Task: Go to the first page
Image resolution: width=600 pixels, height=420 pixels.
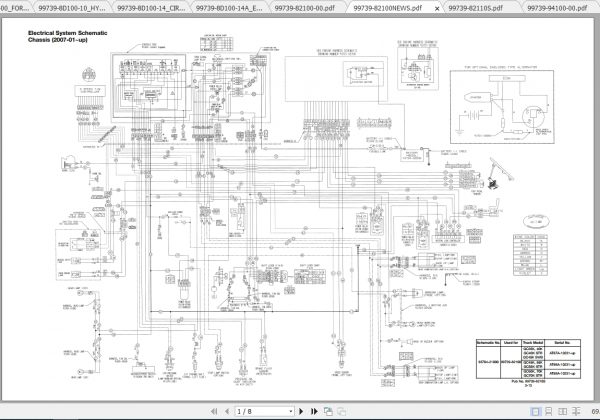Action: click(x=214, y=411)
